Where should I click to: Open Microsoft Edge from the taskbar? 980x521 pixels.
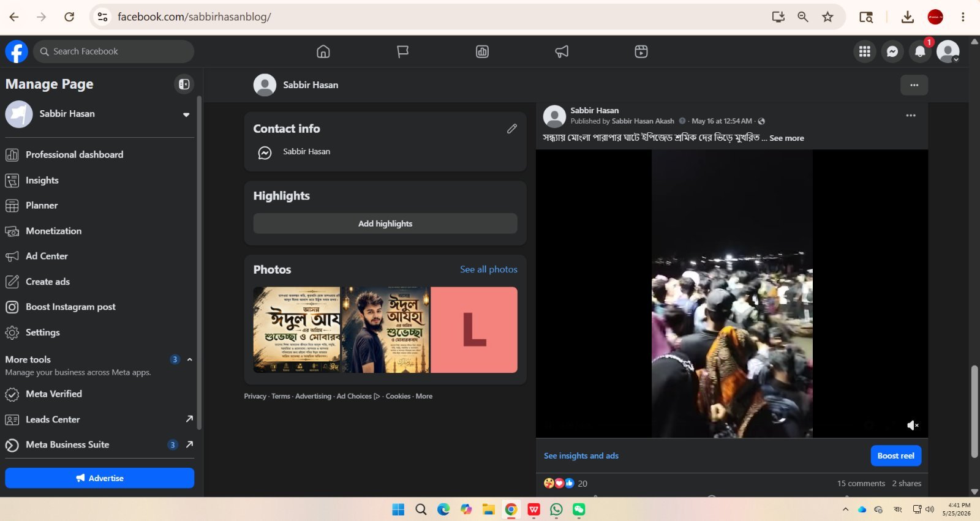443,509
